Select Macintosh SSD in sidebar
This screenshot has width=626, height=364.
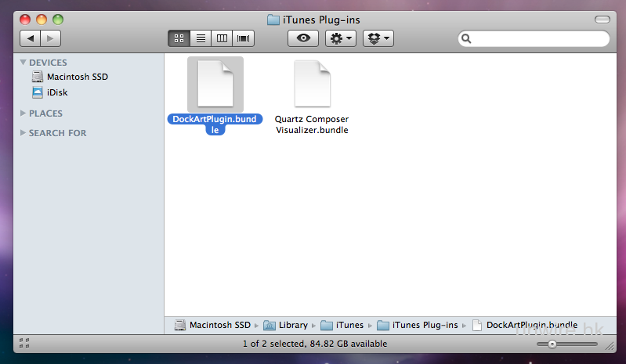77,77
